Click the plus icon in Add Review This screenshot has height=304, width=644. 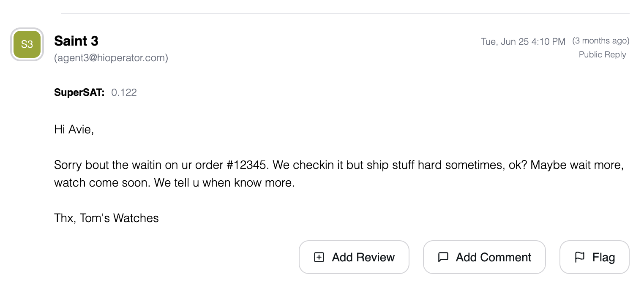pyautogui.click(x=319, y=257)
